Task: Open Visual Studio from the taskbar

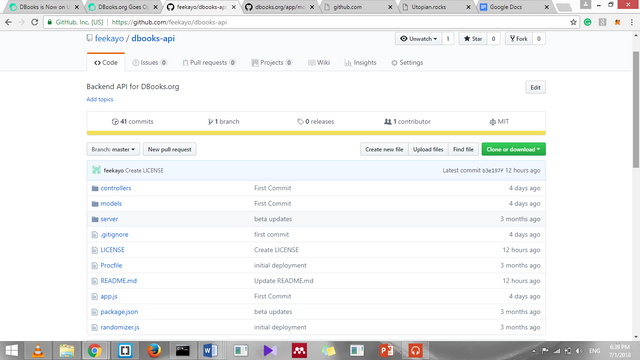Action: pyautogui.click(x=270, y=351)
